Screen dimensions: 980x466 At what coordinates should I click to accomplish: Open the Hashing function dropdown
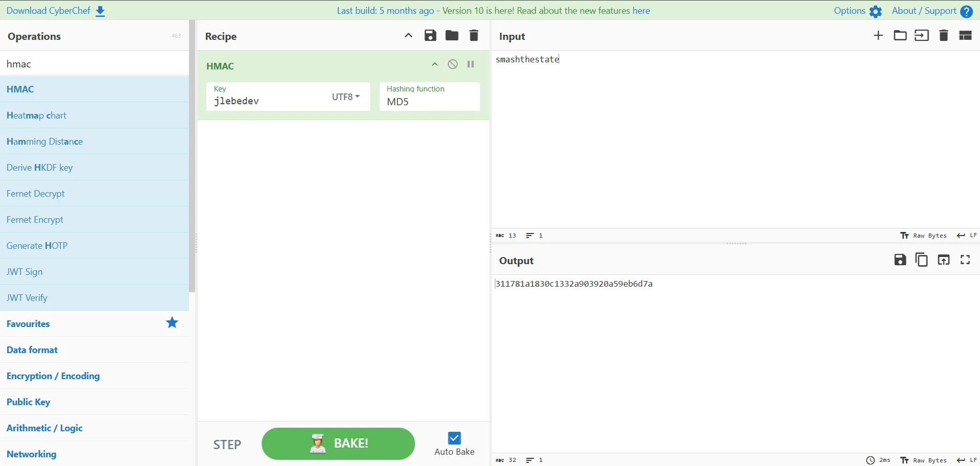point(429,102)
